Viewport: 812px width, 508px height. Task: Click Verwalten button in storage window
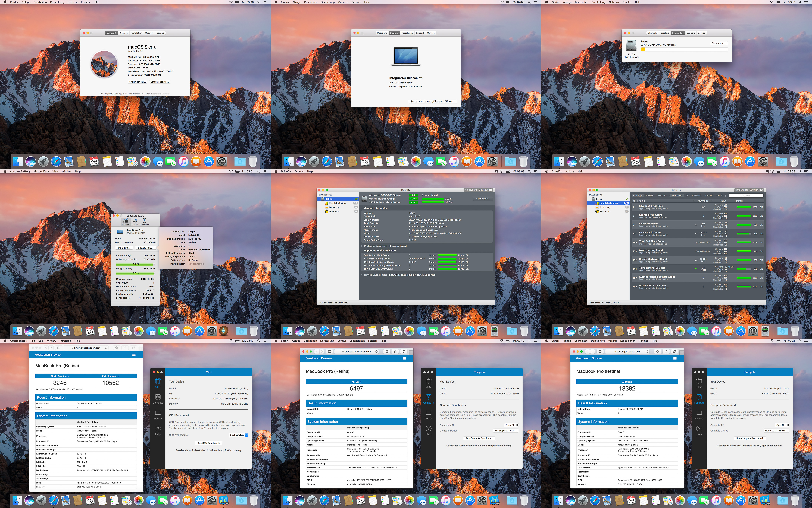pos(718,43)
